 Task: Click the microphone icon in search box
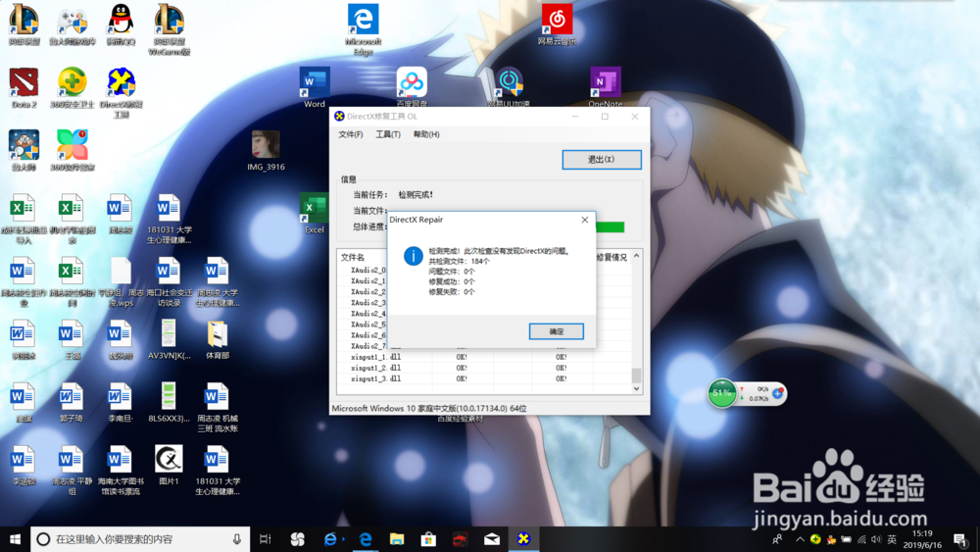pos(237,539)
